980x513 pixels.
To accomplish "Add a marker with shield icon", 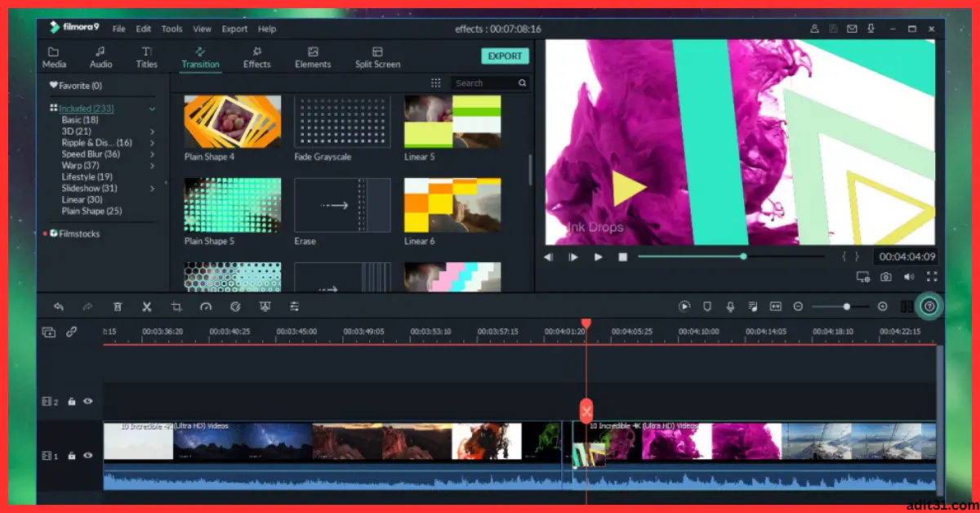I will click(x=707, y=306).
